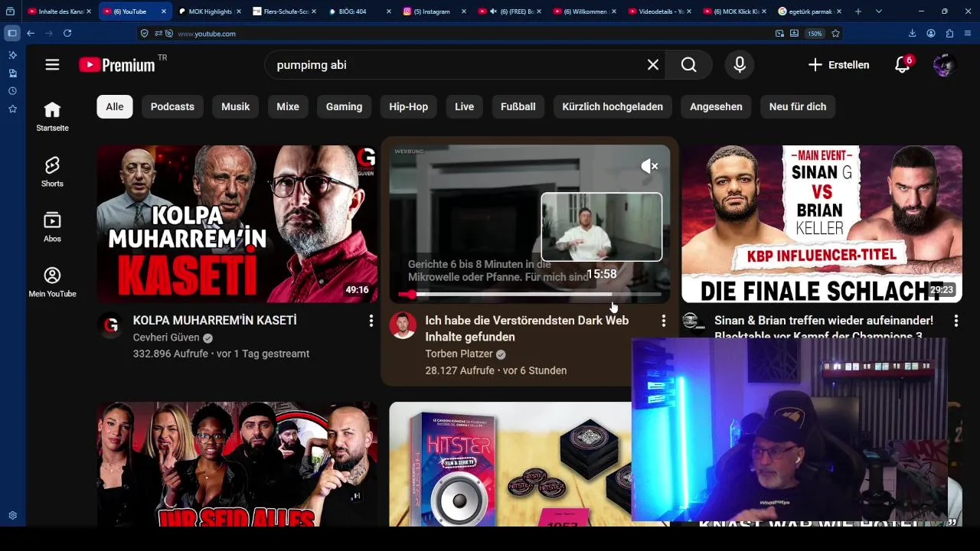Open the YouTube hamburger guide menu
Image resolution: width=980 pixels, height=551 pixels.
(52, 65)
